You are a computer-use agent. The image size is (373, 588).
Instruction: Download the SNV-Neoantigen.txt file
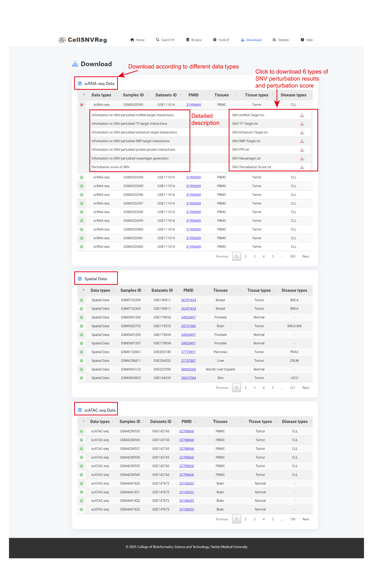302,158
